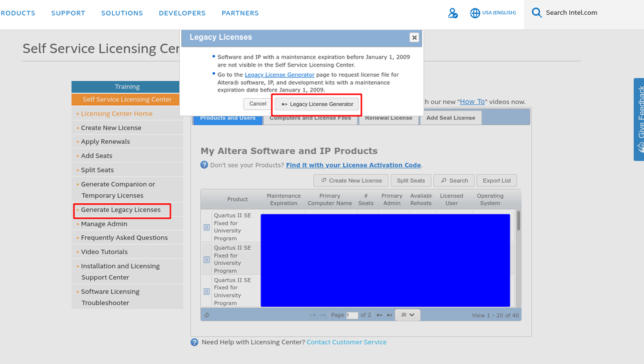This screenshot has height=364, width=644.
Task: Open Generate Companion or Temporary Licenses
Action: pyautogui.click(x=118, y=190)
